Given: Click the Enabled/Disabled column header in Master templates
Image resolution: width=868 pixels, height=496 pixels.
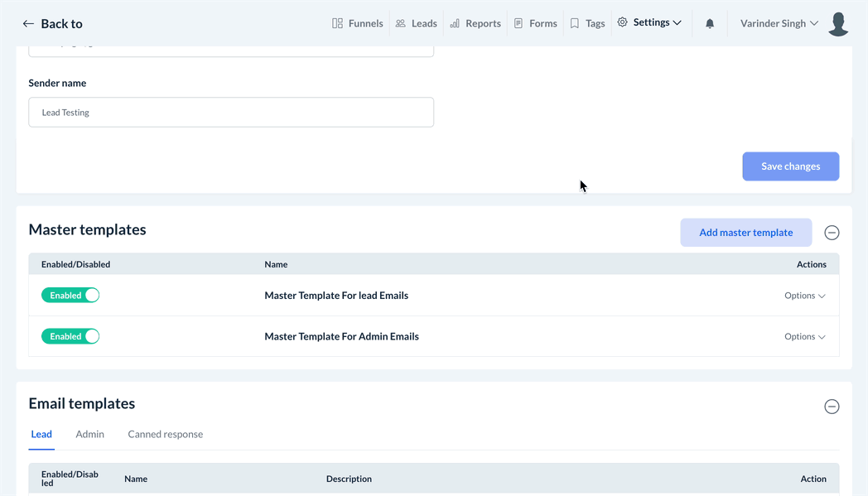Looking at the screenshot, I should (76, 265).
